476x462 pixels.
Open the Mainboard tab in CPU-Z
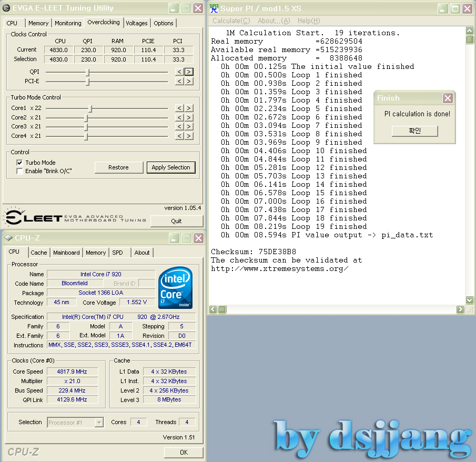pyautogui.click(x=66, y=253)
